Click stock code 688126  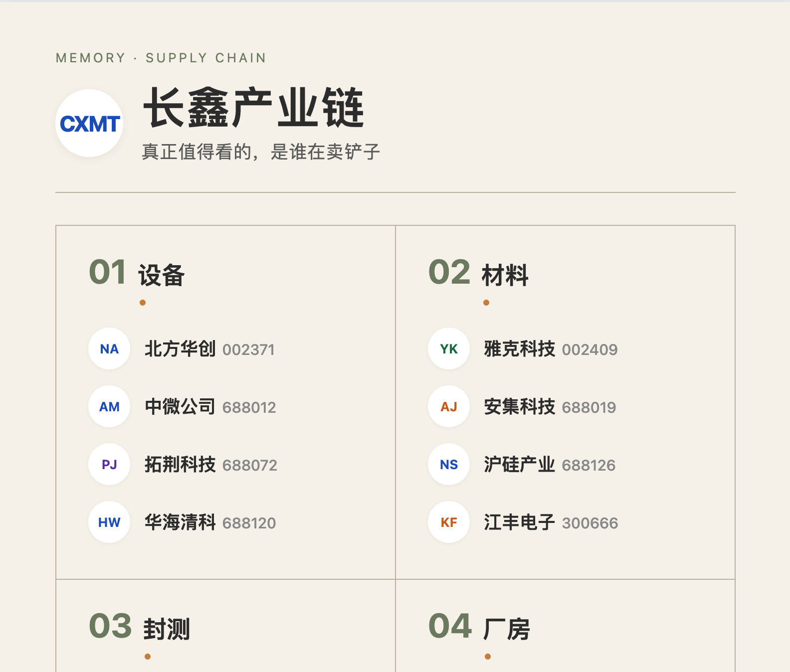pyautogui.click(x=589, y=466)
